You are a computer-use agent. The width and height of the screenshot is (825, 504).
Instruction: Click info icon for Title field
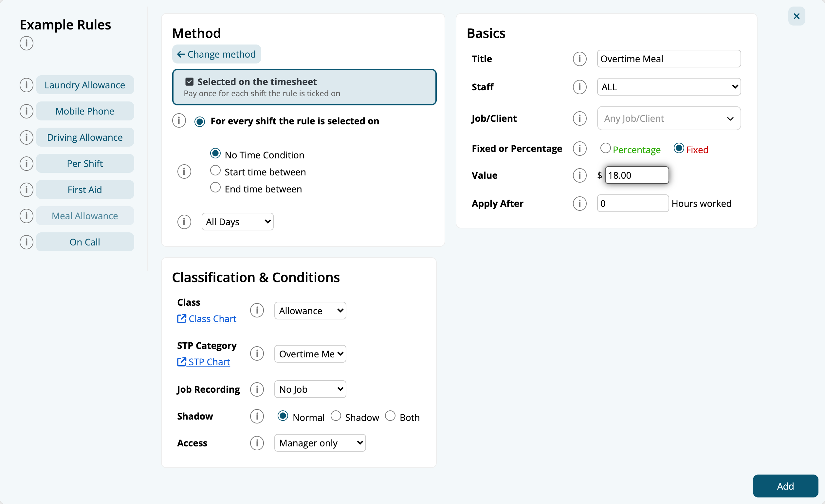[579, 59]
